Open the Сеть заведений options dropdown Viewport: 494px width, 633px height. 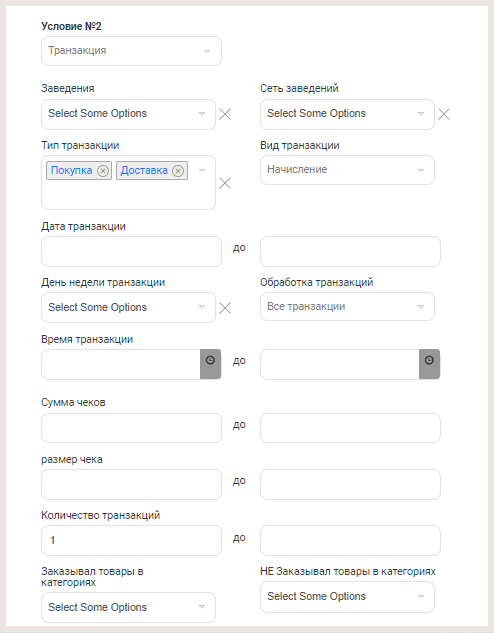click(347, 114)
